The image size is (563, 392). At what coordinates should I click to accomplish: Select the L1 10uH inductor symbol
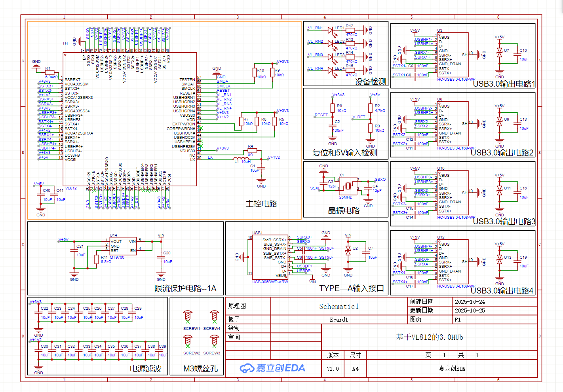click(x=242, y=159)
